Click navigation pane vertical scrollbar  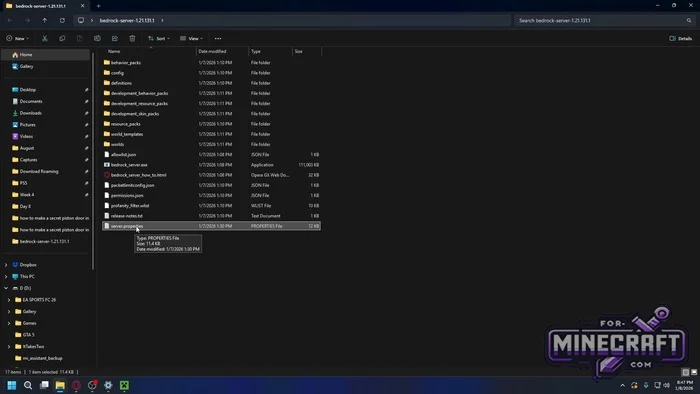click(93, 161)
